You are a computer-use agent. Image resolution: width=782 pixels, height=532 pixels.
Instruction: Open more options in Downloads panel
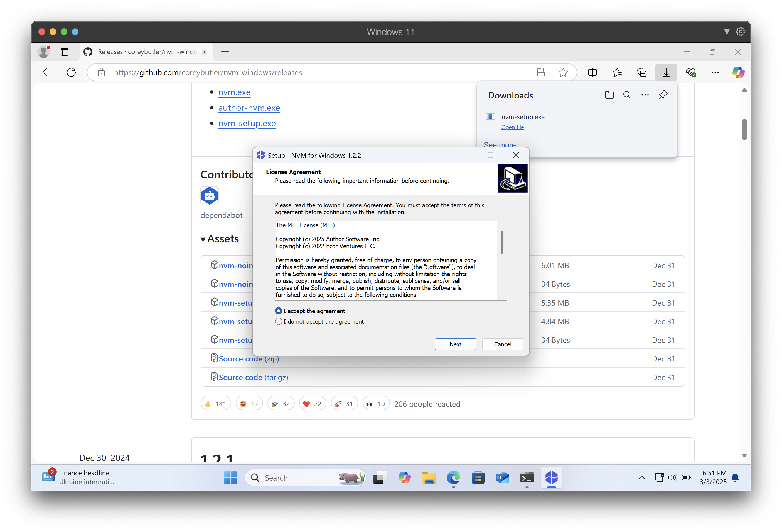[645, 95]
